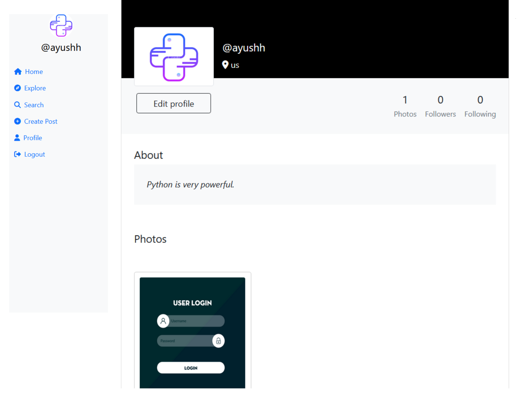Open the Search link in sidebar
This screenshot has height=420, width=525.
pos(34,105)
